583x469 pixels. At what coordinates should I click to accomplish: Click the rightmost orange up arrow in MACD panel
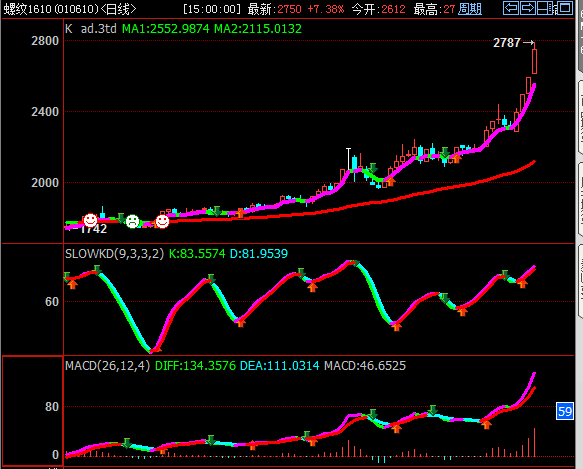(486, 424)
